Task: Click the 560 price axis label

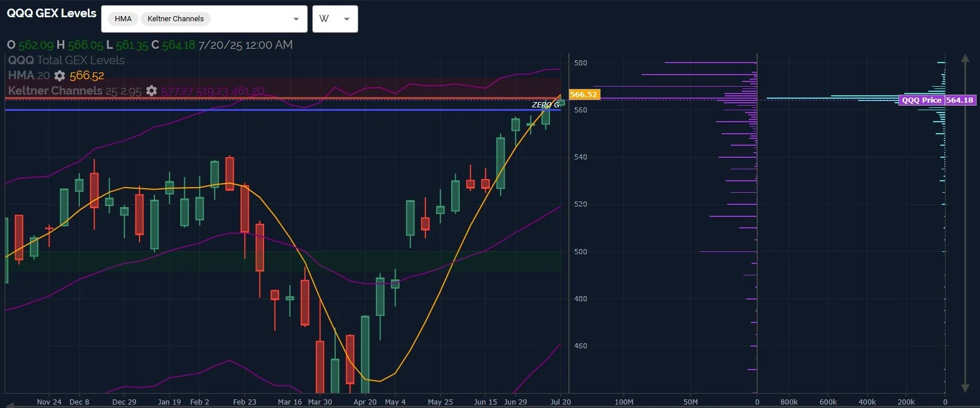Action: click(x=580, y=110)
